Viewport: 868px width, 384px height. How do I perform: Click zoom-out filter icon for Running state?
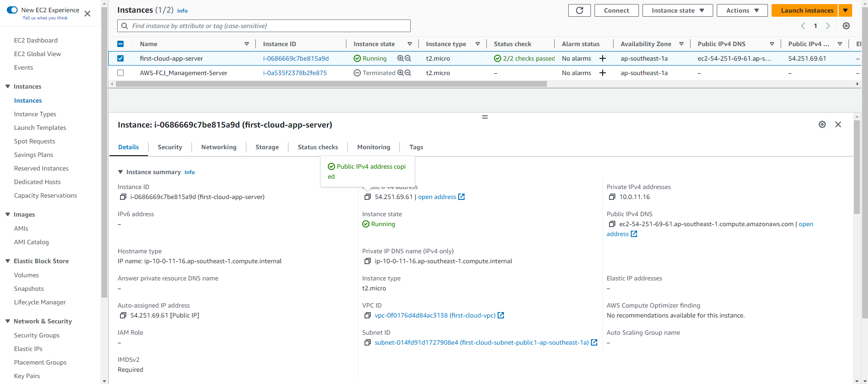click(x=408, y=58)
